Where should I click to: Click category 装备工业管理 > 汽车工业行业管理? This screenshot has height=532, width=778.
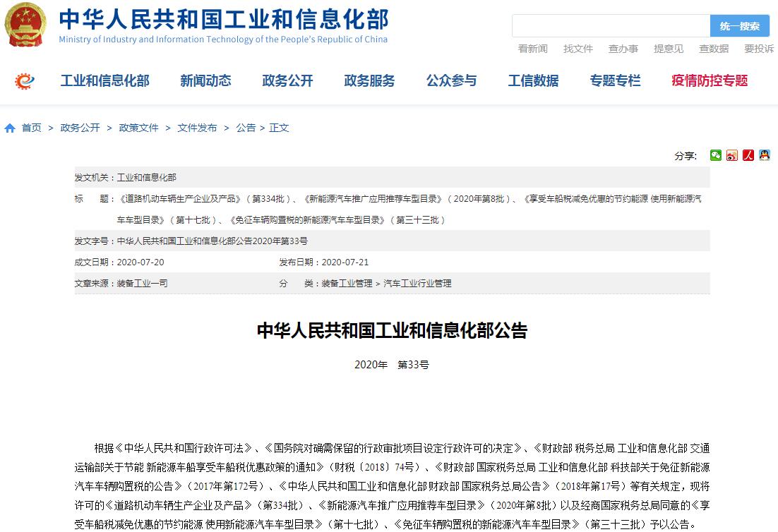click(386, 284)
